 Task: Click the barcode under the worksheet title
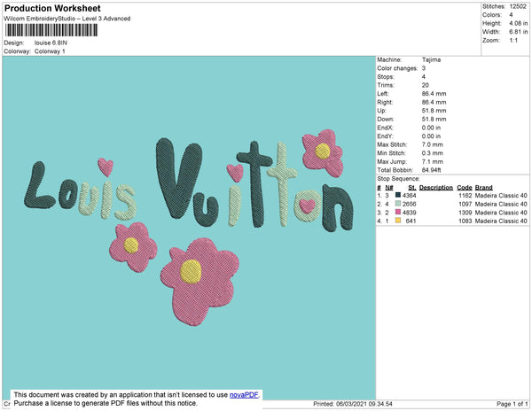[51, 30]
